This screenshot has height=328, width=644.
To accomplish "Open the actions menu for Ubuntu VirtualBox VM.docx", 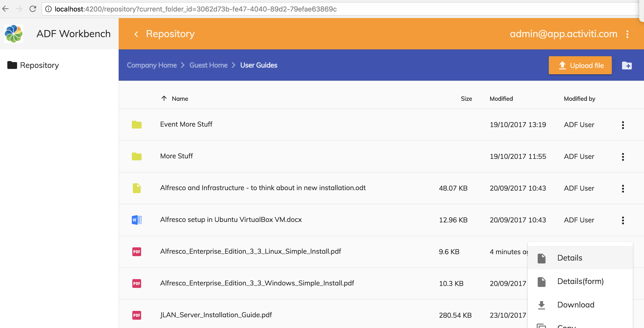I will tap(623, 220).
